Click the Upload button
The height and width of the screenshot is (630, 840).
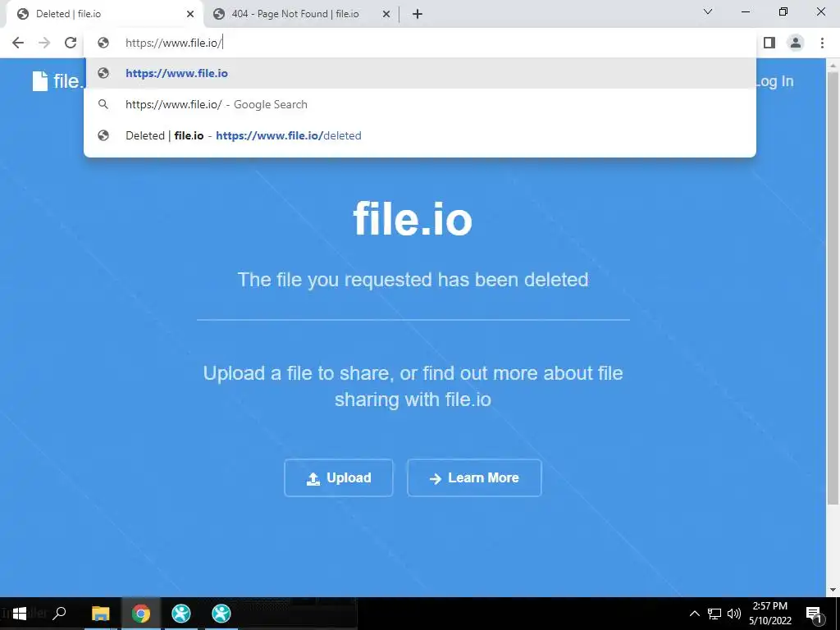click(339, 478)
